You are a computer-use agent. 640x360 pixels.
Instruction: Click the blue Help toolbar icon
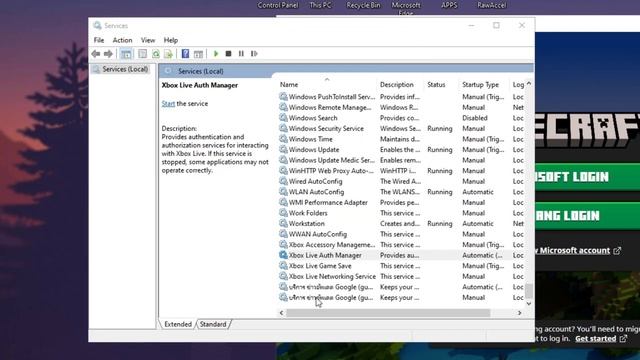tap(185, 53)
